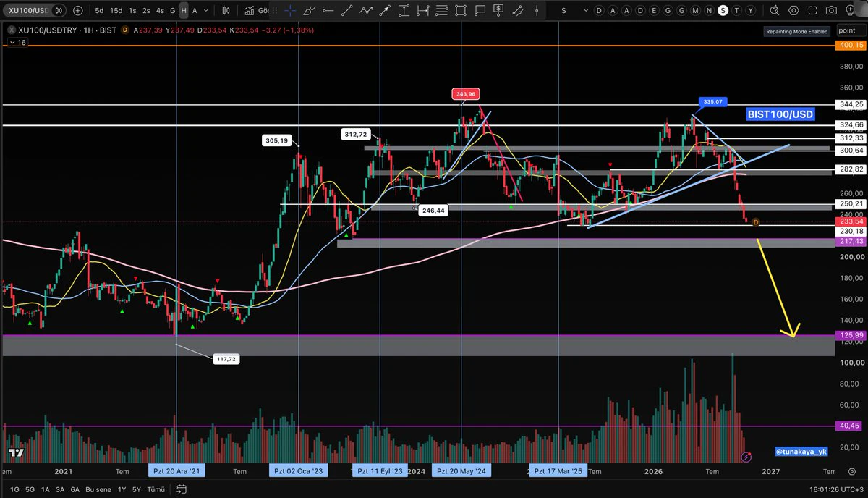This screenshot has height=498, width=868.
Task: Open the candlestick chart type selector
Action: [x=226, y=11]
